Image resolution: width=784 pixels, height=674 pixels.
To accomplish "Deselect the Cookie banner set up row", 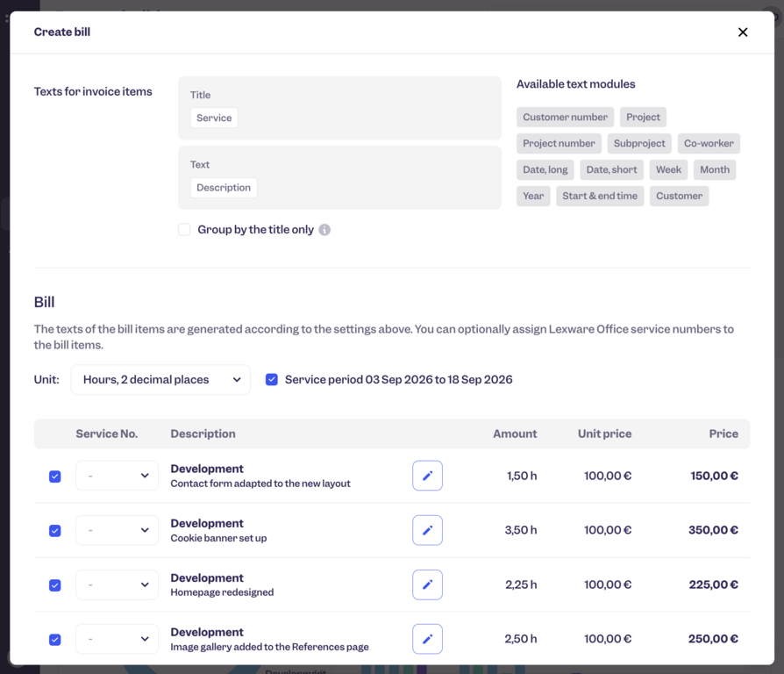I will [55, 530].
